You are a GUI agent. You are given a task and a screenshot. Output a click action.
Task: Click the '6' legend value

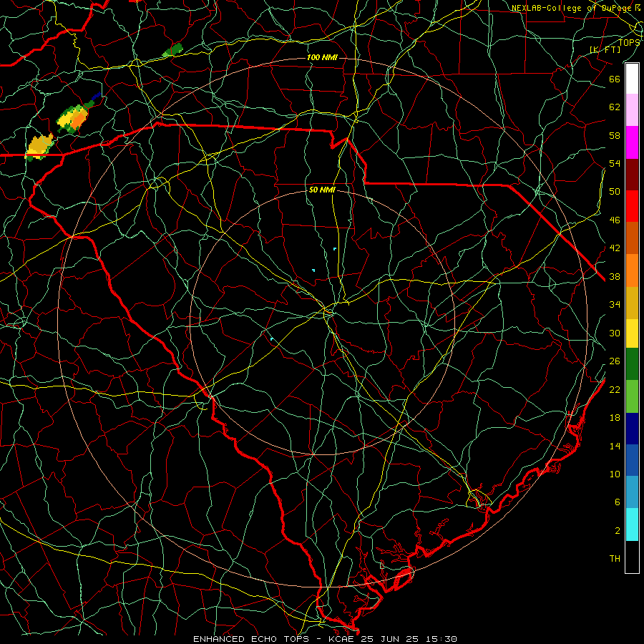tap(617, 502)
